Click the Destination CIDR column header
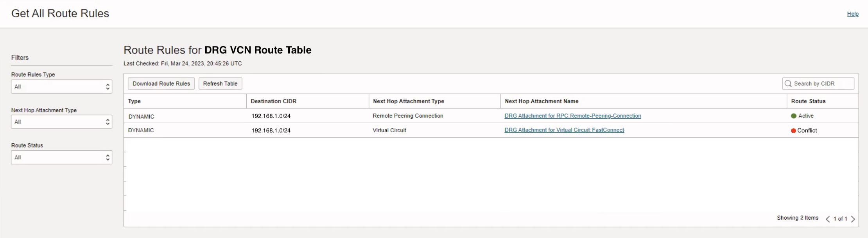868x238 pixels. coord(273,101)
